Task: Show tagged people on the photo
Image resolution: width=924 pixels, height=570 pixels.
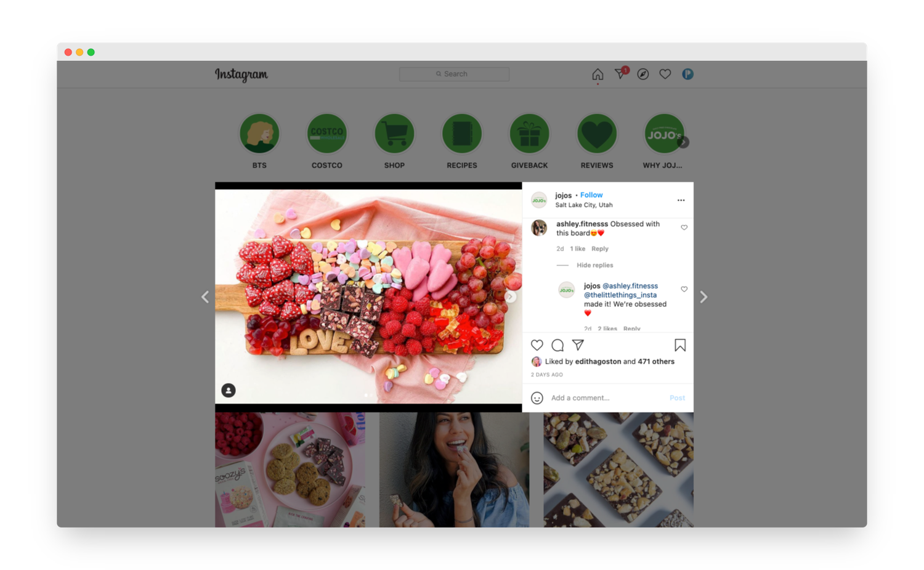Action: click(229, 390)
